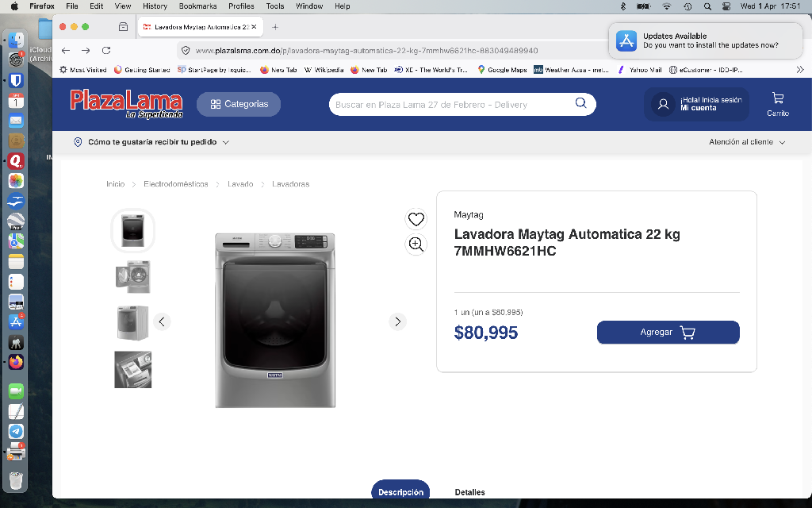
Task: Reload the current page
Action: pyautogui.click(x=106, y=50)
